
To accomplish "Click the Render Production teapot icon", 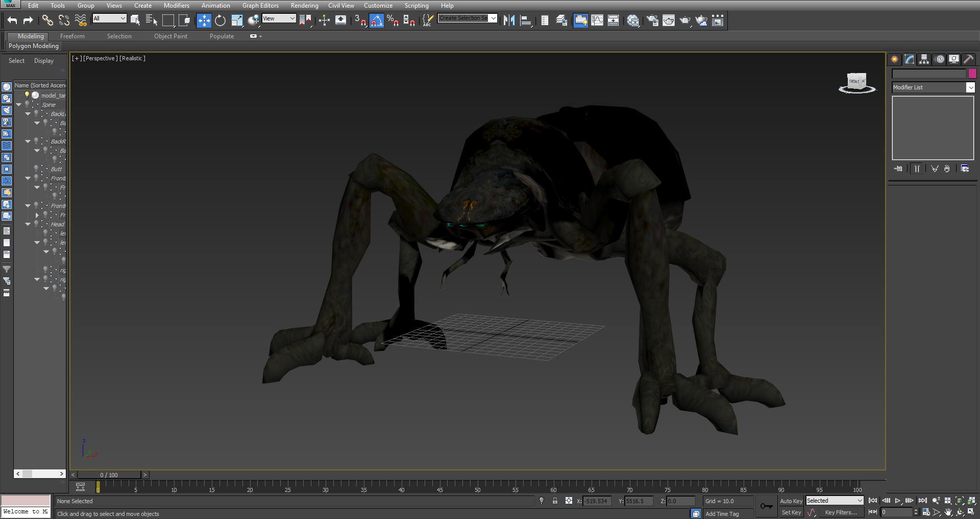I will 684,20.
